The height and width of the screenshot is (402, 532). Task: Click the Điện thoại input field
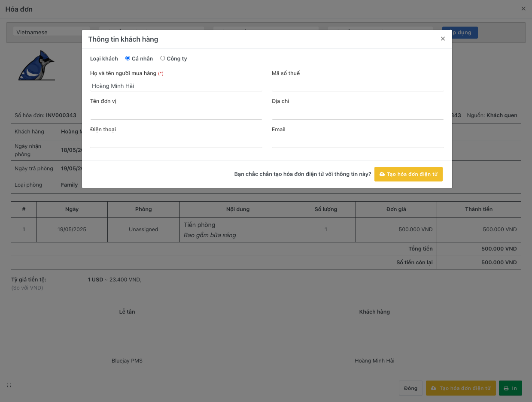(176, 142)
